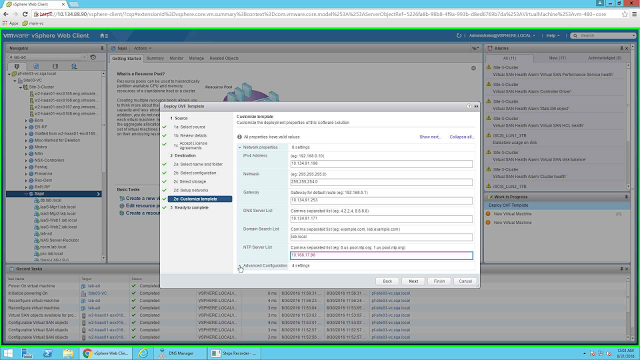The height and width of the screenshot is (360, 640).
Task: Select the NAS Server-Rockstor VM in tree
Action: 59,240
